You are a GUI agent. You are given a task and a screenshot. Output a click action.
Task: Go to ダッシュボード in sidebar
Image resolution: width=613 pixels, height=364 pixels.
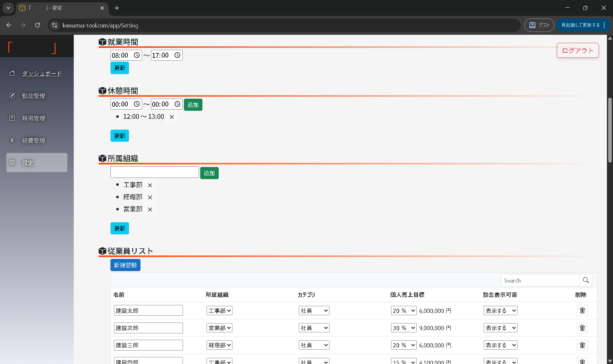pos(42,73)
